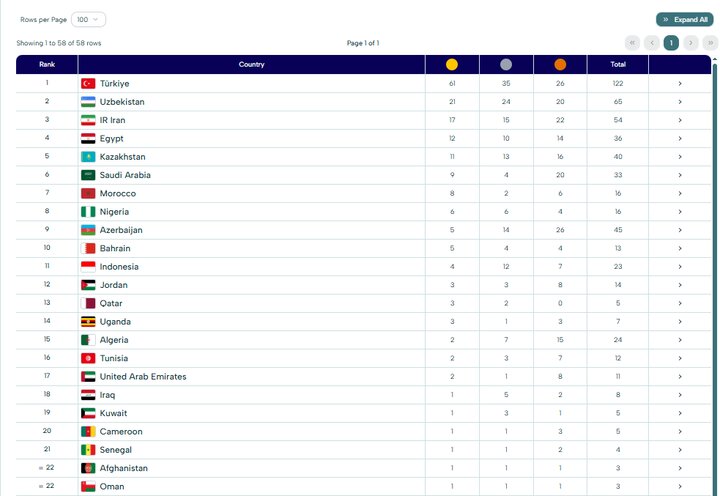Click the Nigeria flag icon
Image resolution: width=720 pixels, height=496 pixels.
click(x=88, y=212)
